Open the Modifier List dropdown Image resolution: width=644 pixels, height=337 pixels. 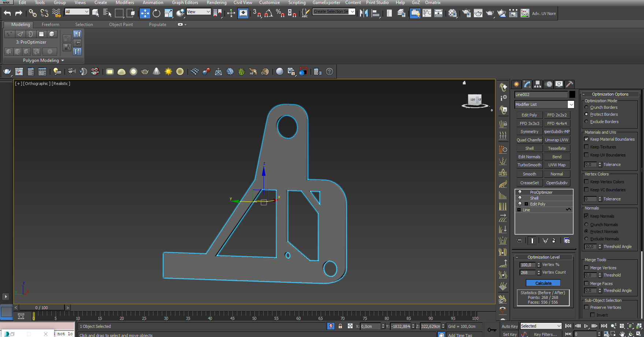[x=571, y=105]
